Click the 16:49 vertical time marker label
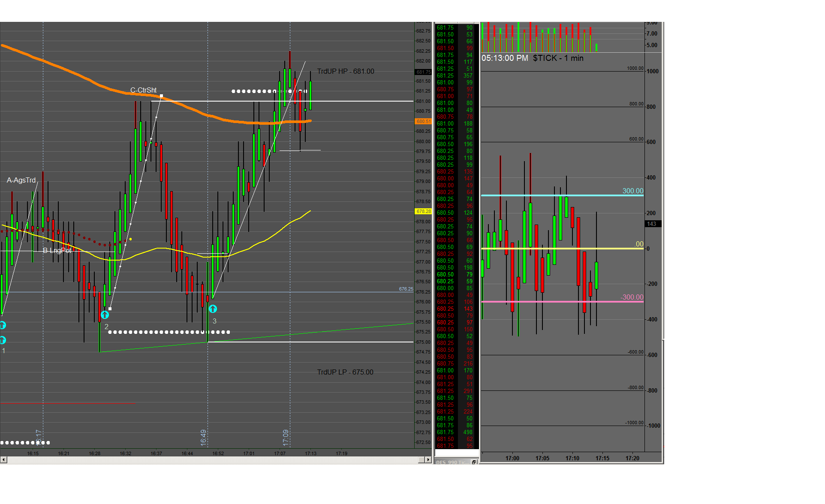Screen dimensions: 825x504 tap(203, 438)
